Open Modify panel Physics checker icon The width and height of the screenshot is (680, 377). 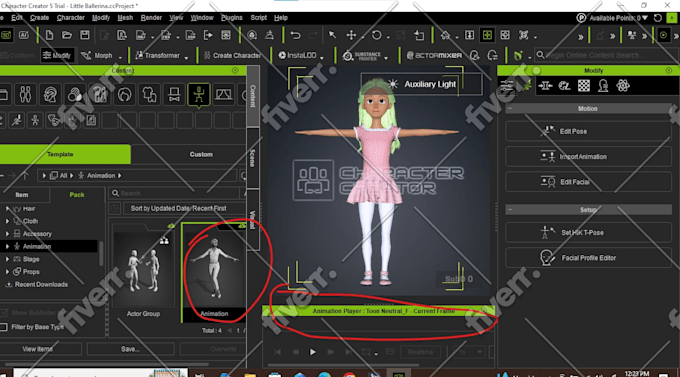584,86
